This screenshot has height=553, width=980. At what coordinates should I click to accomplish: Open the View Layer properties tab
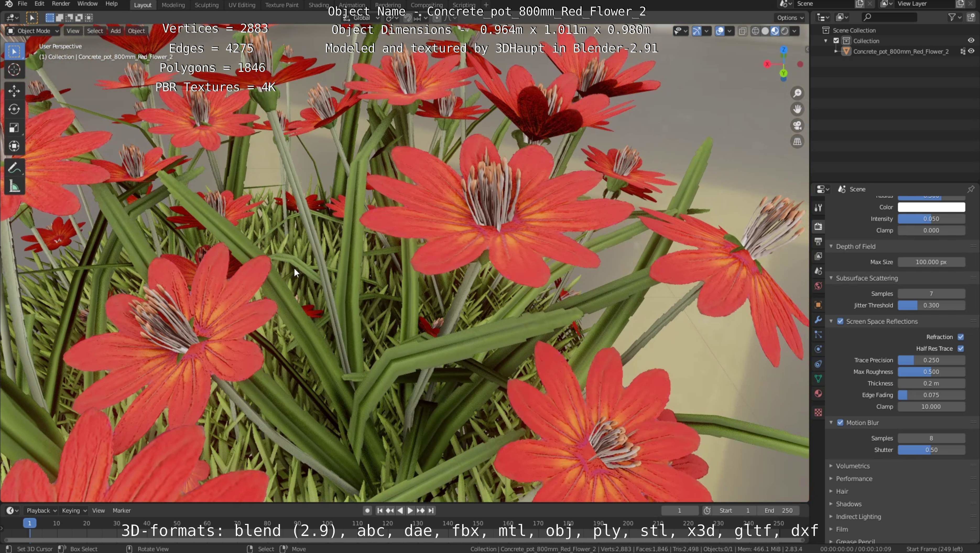818,256
